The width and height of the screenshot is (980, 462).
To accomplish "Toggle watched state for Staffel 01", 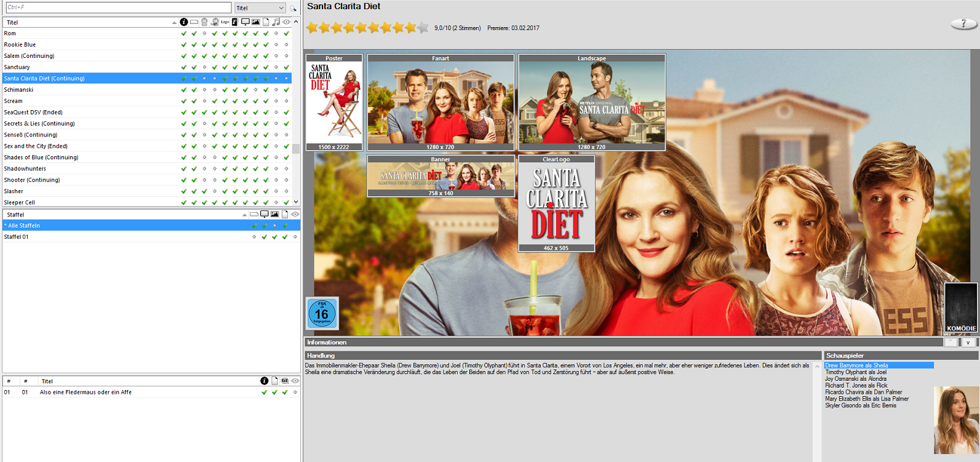I will tap(295, 237).
